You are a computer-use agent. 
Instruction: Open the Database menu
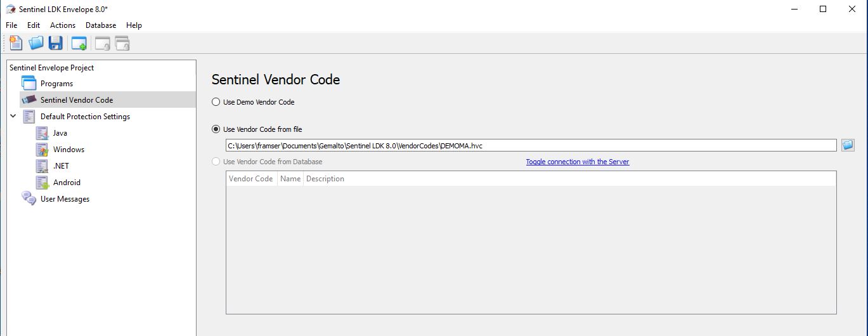click(101, 25)
